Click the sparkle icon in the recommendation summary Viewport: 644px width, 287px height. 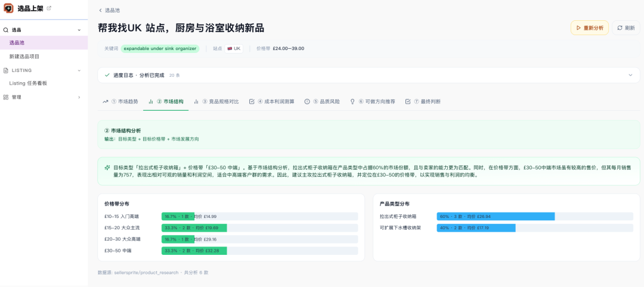click(x=107, y=167)
